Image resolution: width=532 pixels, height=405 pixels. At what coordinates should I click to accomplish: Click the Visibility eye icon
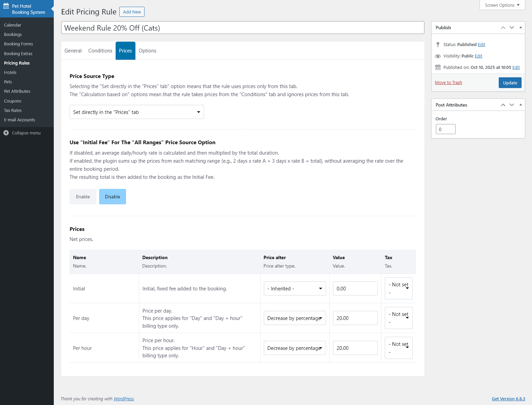(438, 56)
